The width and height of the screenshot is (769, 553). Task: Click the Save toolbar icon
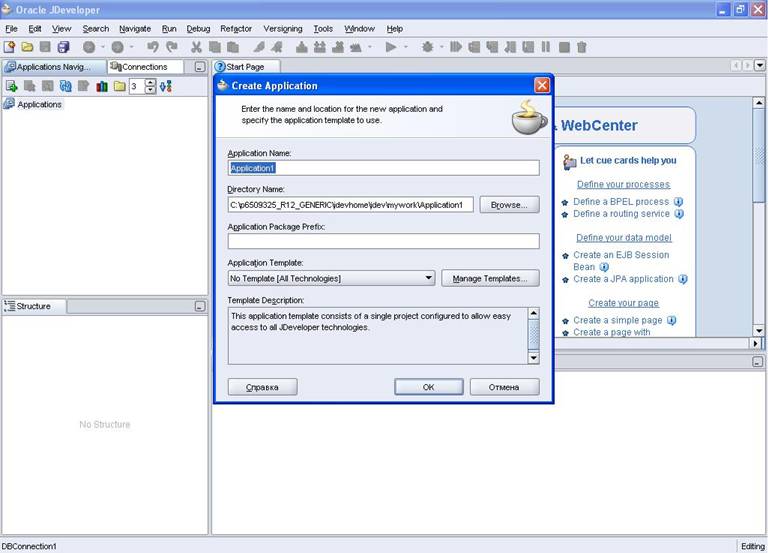[45, 47]
